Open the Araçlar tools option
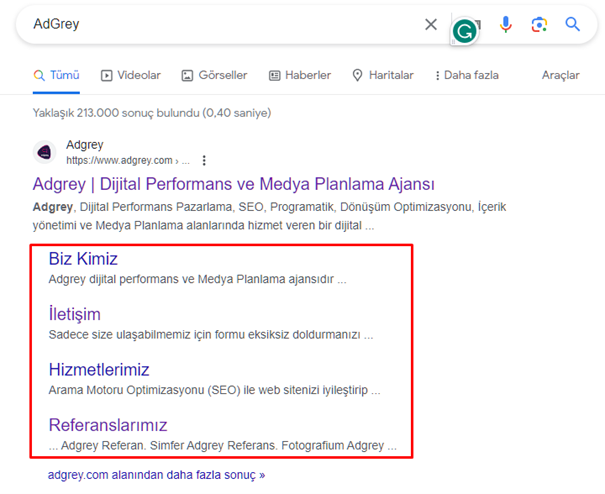The width and height of the screenshot is (605, 494). [x=561, y=75]
